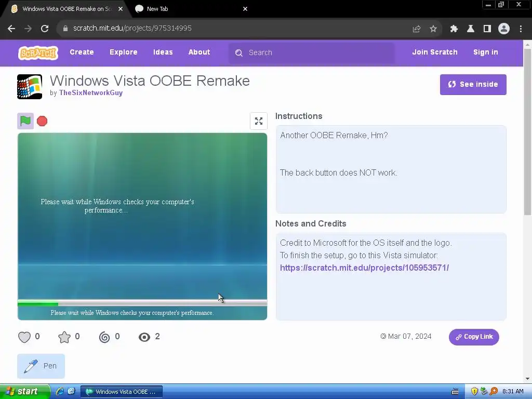Click the views eye icon
Screen dimensions: 532x399
pyautogui.click(x=144, y=337)
